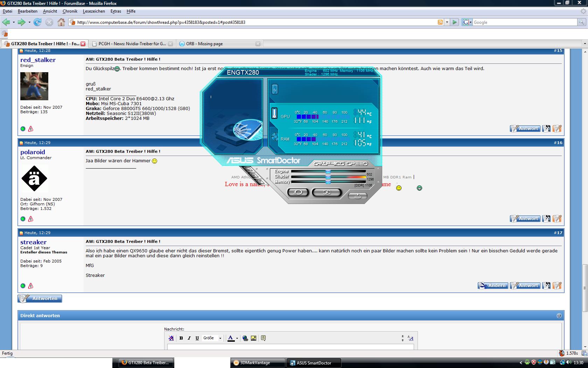Toggle multi-quote on polaroid's post
The height and width of the screenshot is (368, 588).
546,219
